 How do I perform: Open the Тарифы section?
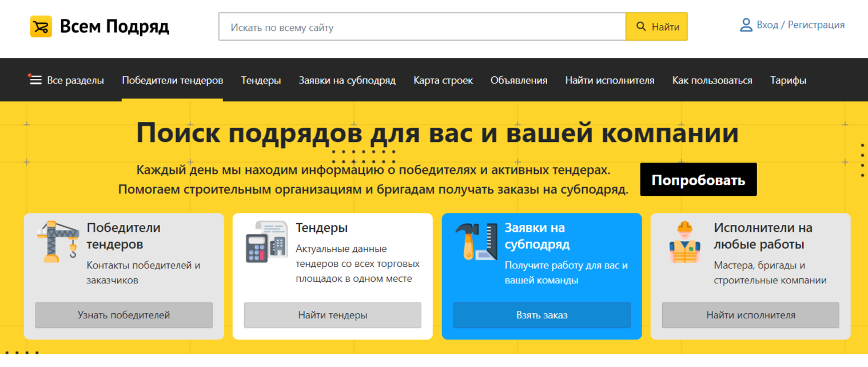pos(788,80)
